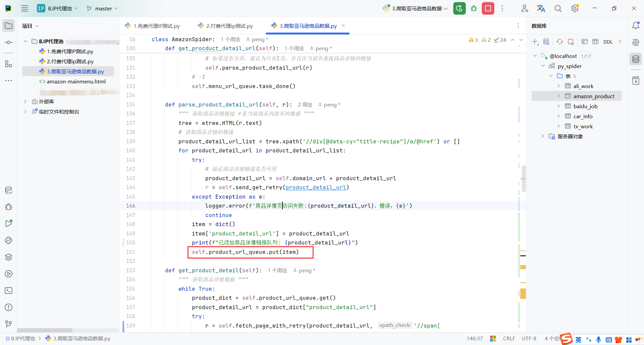Open the Python Console tool window

click(9, 240)
